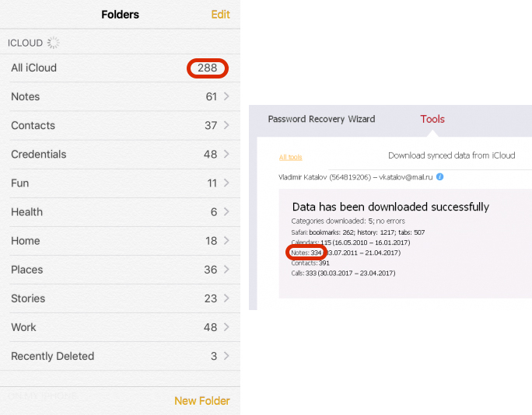Open the Places folder chevron
532x415 pixels.
[226, 270]
